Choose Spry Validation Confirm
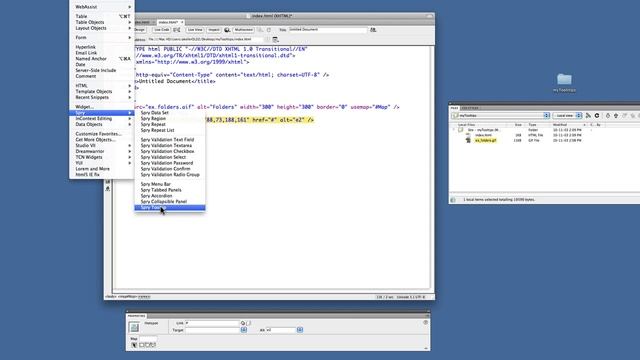Screen dimensions: 640x360 coord(170,169)
